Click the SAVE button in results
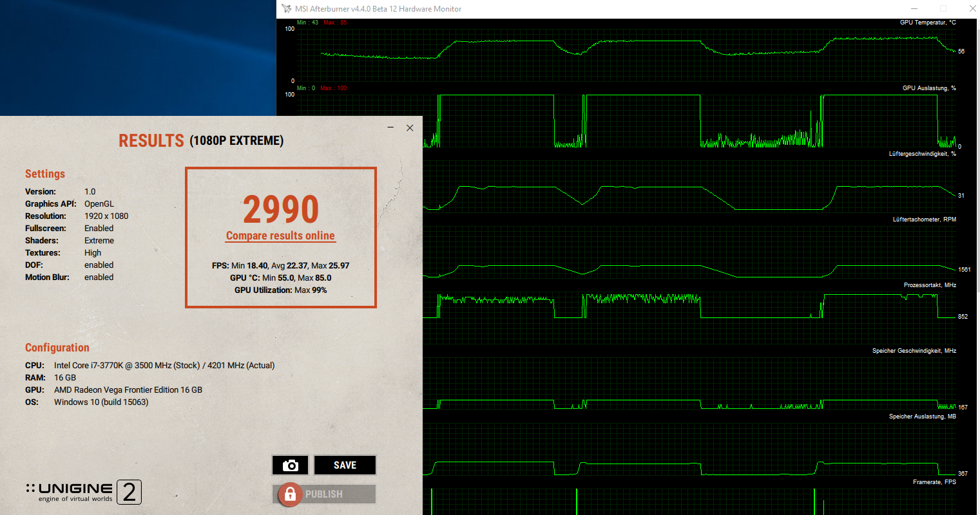Viewport: 980px width, 515px height. click(345, 465)
